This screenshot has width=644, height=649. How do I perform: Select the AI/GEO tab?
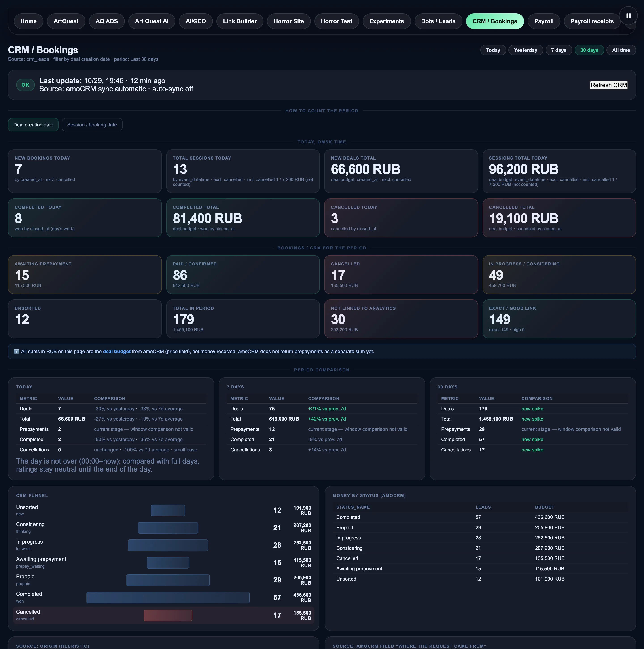196,21
